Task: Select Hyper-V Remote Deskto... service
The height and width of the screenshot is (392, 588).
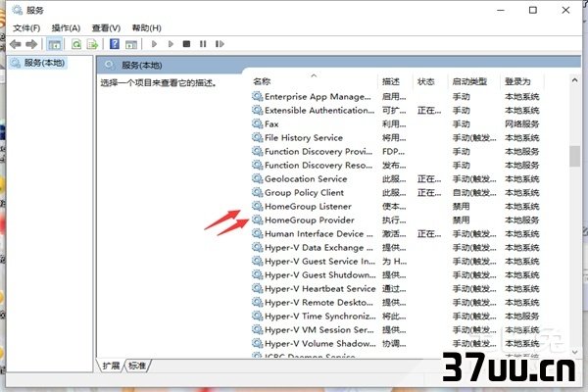Action: pos(396,303)
